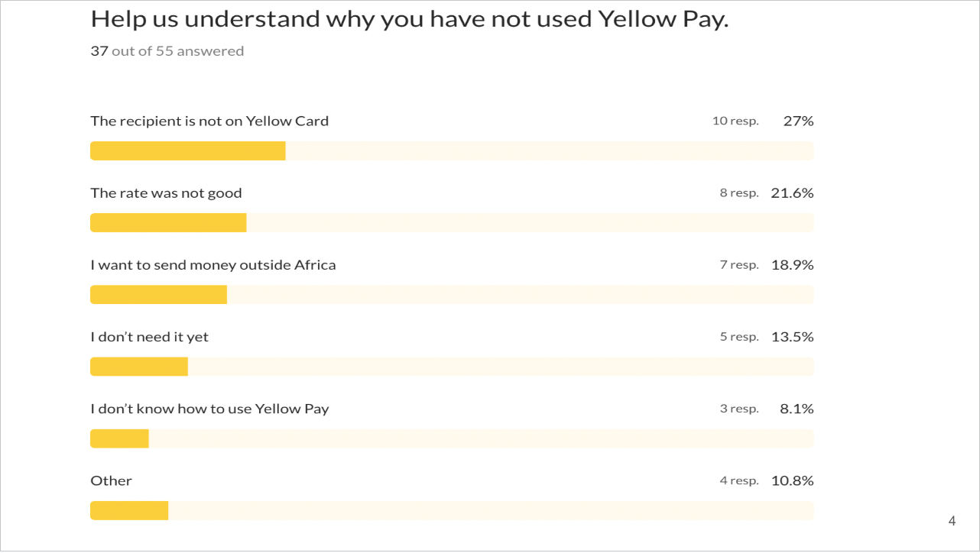Viewport: 980px width, 553px height.
Task: Click the yellow bar under "The rate was not good"
Action: [x=168, y=223]
